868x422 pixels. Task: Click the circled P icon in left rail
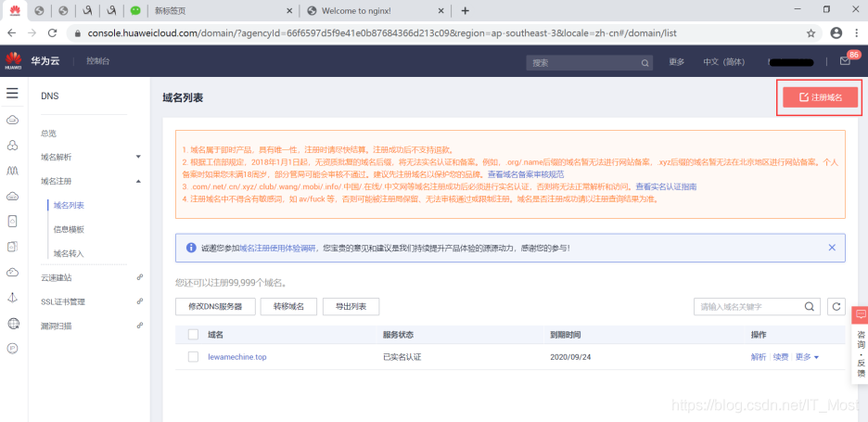[x=12, y=348]
